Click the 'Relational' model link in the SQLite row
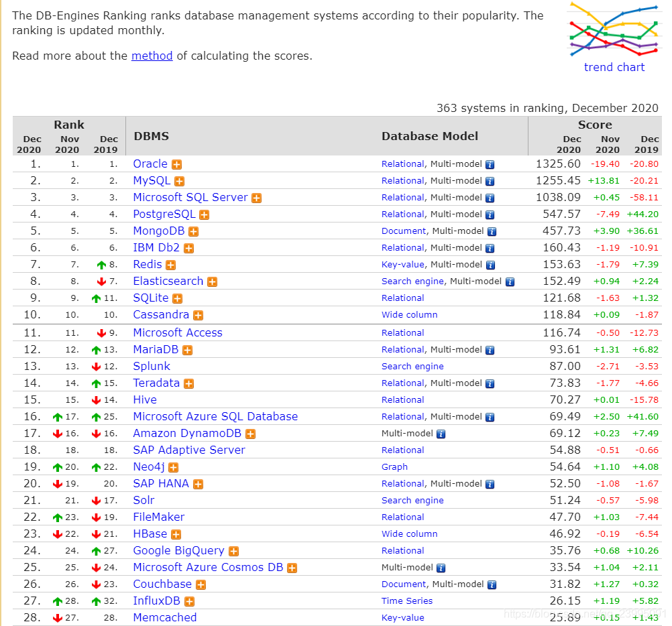672x626 pixels. pyautogui.click(x=403, y=298)
